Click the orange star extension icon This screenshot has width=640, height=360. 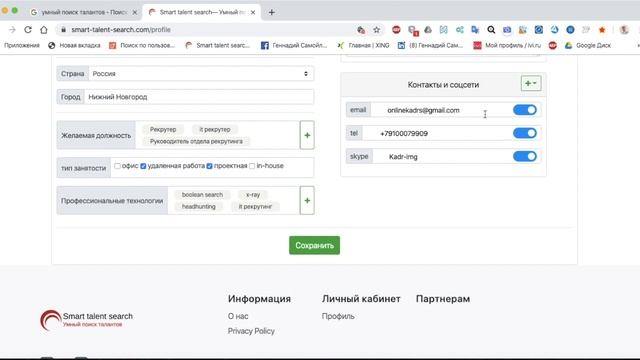click(x=602, y=29)
